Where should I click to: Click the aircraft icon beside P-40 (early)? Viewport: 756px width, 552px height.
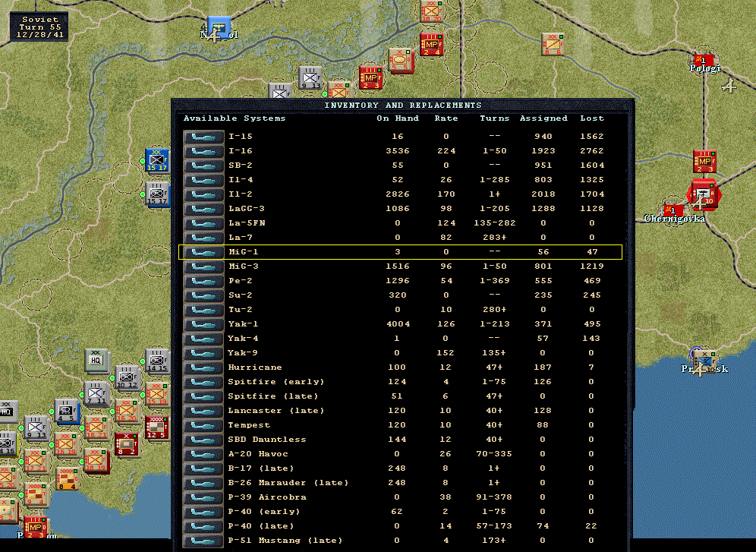pyautogui.click(x=203, y=512)
